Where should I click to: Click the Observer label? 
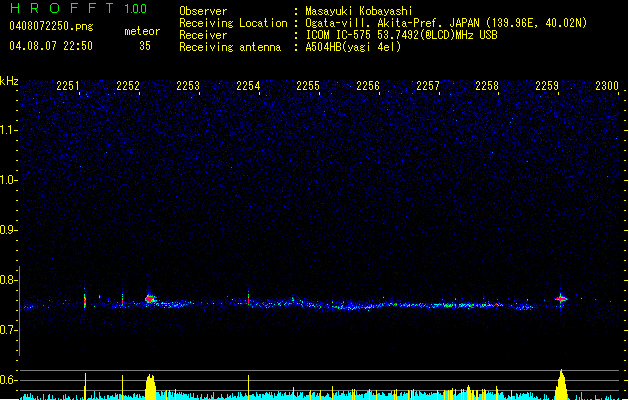203,11
